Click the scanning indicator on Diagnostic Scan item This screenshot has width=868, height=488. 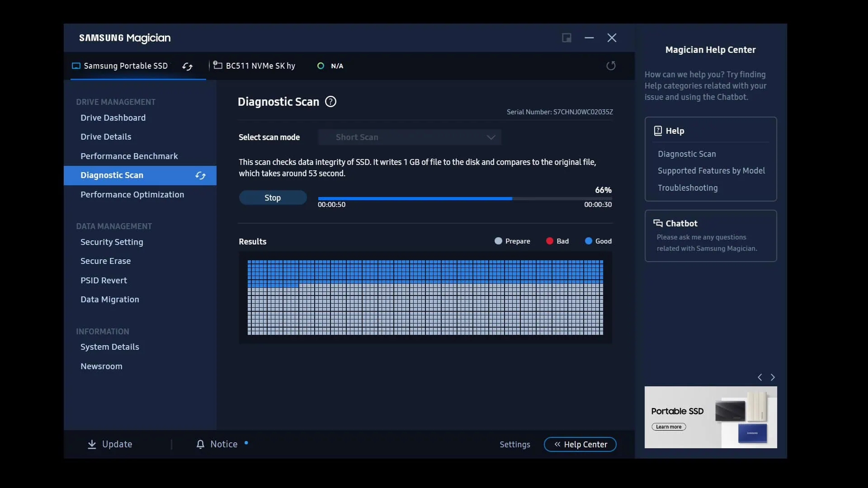pos(200,175)
